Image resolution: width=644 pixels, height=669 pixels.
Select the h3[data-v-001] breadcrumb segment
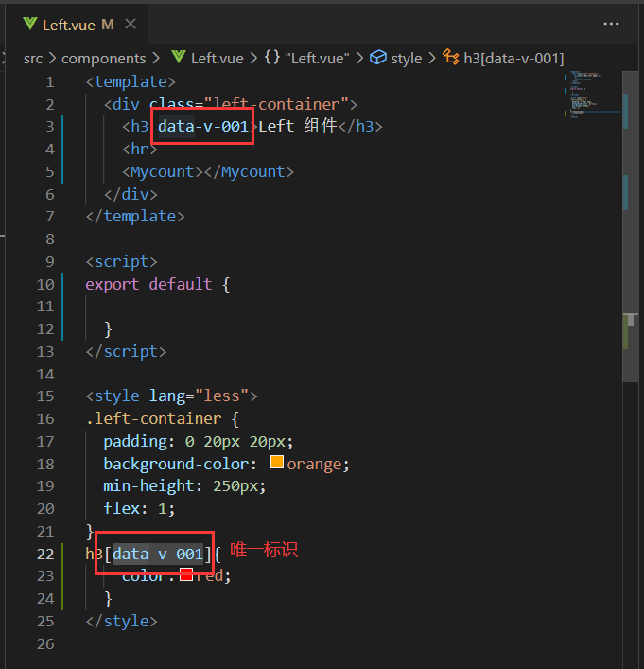click(x=513, y=59)
